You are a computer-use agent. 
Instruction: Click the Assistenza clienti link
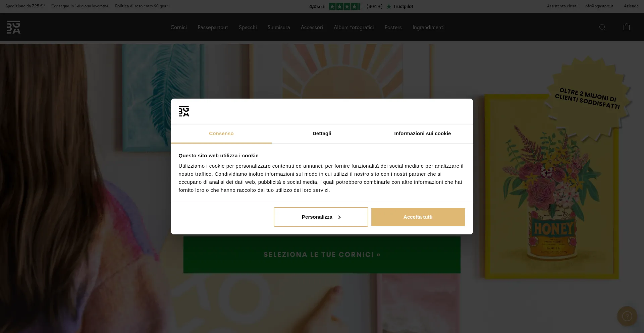pyautogui.click(x=562, y=6)
